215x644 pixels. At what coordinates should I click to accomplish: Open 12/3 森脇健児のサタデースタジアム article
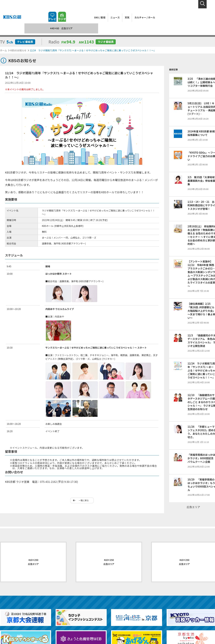201,341
